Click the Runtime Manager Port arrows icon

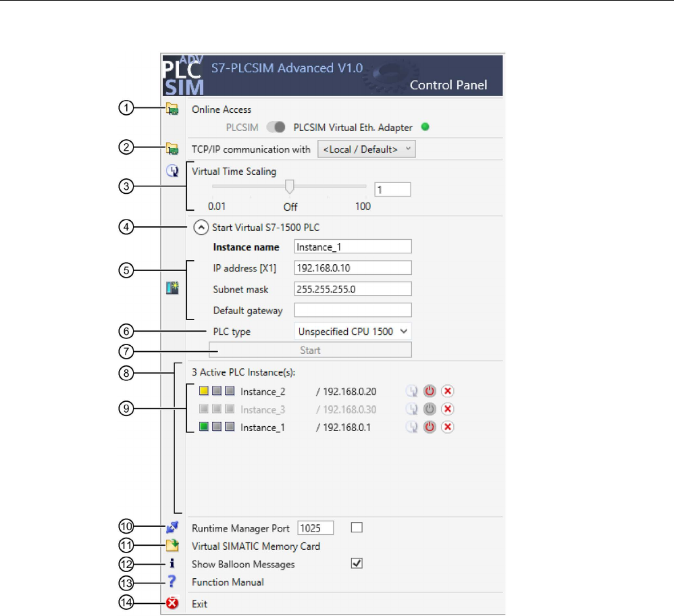click(x=172, y=527)
